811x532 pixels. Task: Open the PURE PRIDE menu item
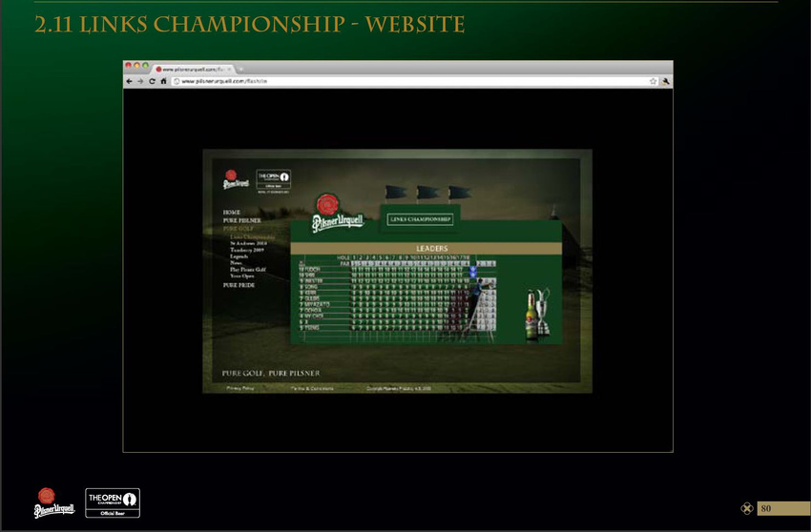pyautogui.click(x=239, y=285)
